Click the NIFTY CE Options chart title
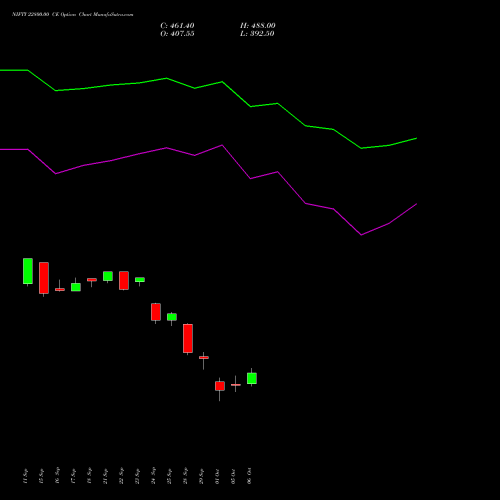The width and height of the screenshot is (500, 500). [x=73, y=15]
